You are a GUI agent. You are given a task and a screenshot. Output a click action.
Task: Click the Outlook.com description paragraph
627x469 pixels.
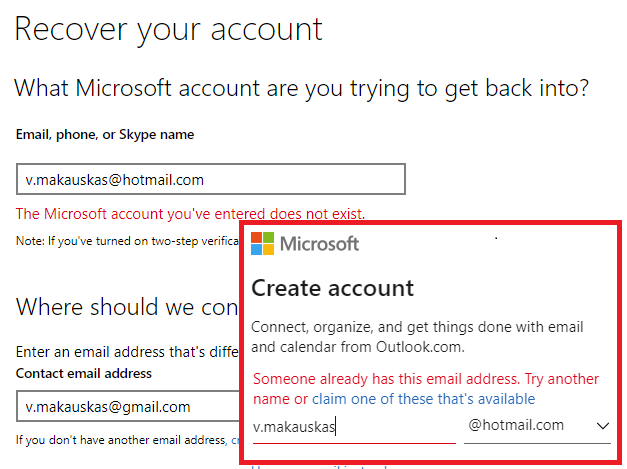(417, 336)
